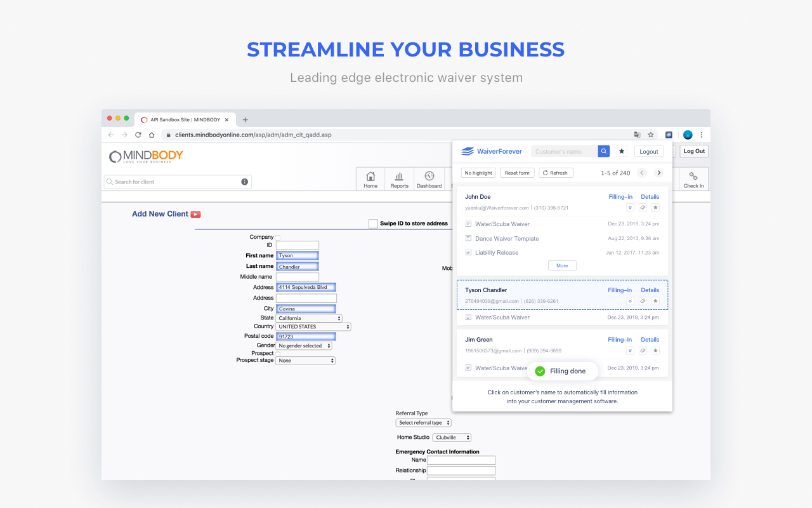Open the Select referral type dropdown
Image resolution: width=812 pixels, height=508 pixels.
pos(423,422)
